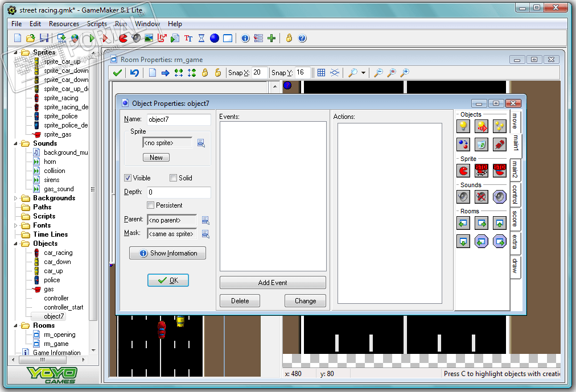The width and height of the screenshot is (576, 392).
Task: Click the Extension packages (green plus) icon
Action: [x=271, y=38]
